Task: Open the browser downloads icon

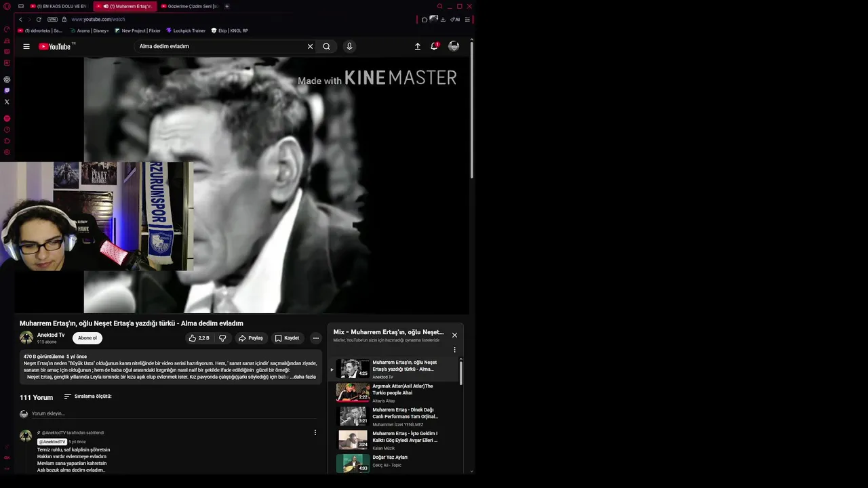Action: pyautogui.click(x=443, y=19)
